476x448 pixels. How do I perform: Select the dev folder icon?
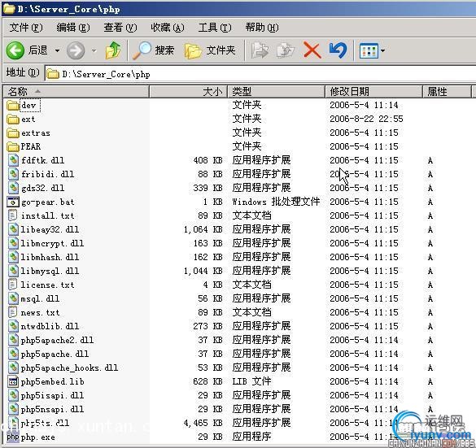(x=13, y=105)
